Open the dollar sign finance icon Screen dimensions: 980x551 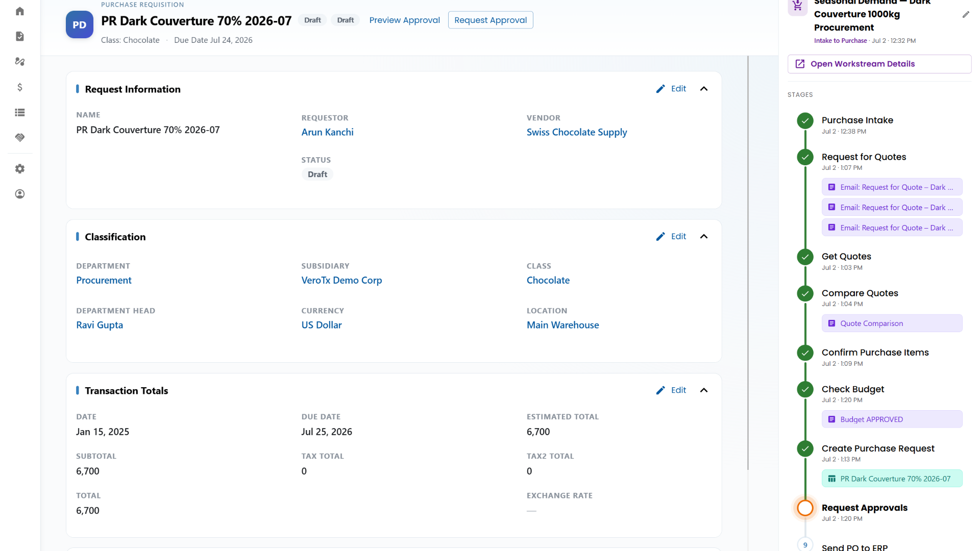(x=20, y=87)
